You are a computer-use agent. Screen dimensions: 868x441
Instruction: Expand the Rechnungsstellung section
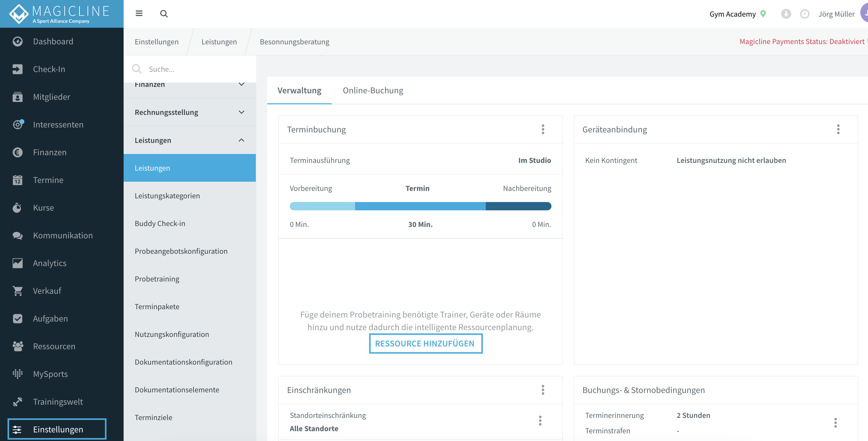190,112
